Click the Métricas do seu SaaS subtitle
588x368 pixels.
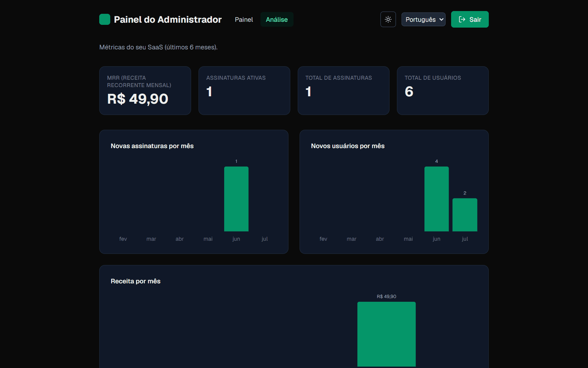(x=158, y=47)
